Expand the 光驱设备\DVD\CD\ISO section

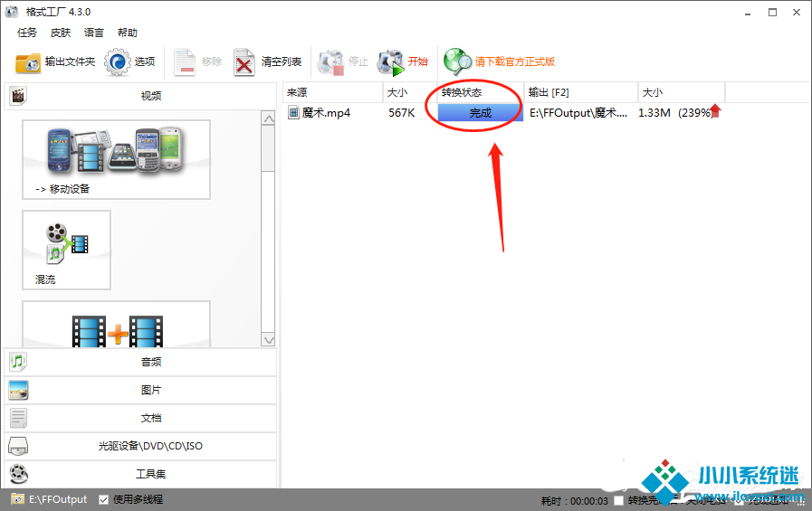tap(140, 446)
